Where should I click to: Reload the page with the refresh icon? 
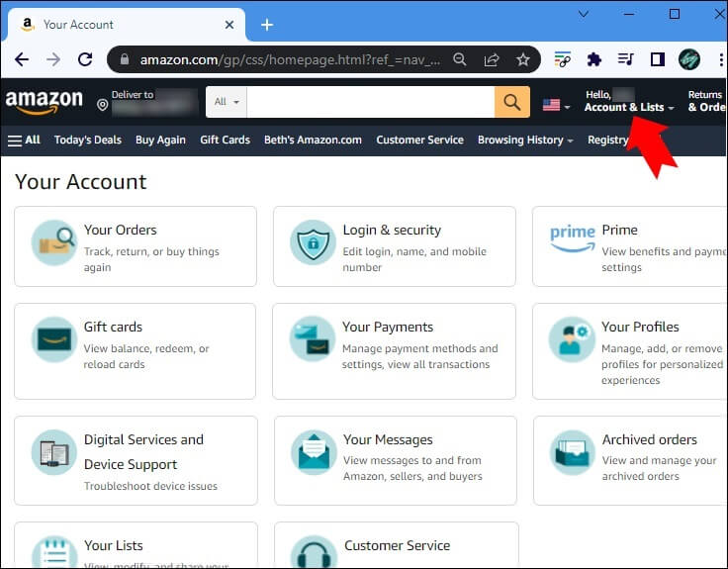pos(85,59)
